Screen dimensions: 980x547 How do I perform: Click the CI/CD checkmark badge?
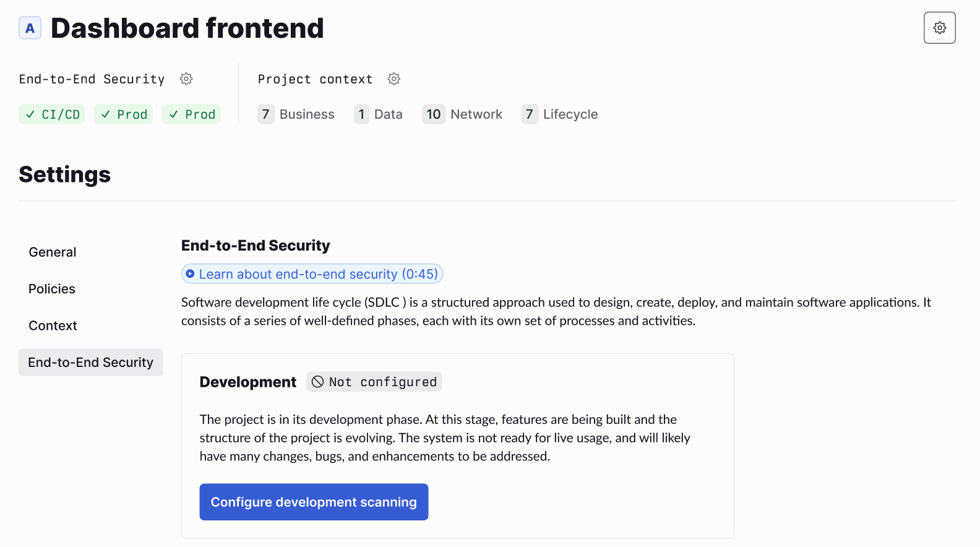tap(52, 114)
